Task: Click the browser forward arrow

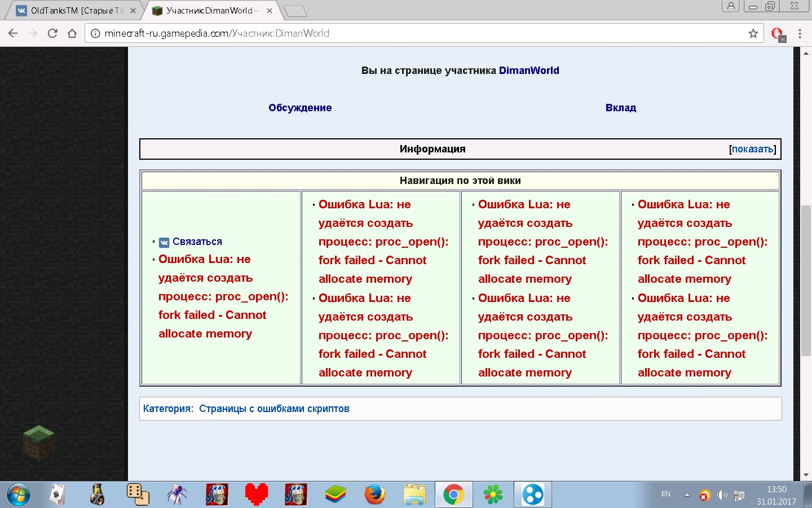Action: pos(33,33)
